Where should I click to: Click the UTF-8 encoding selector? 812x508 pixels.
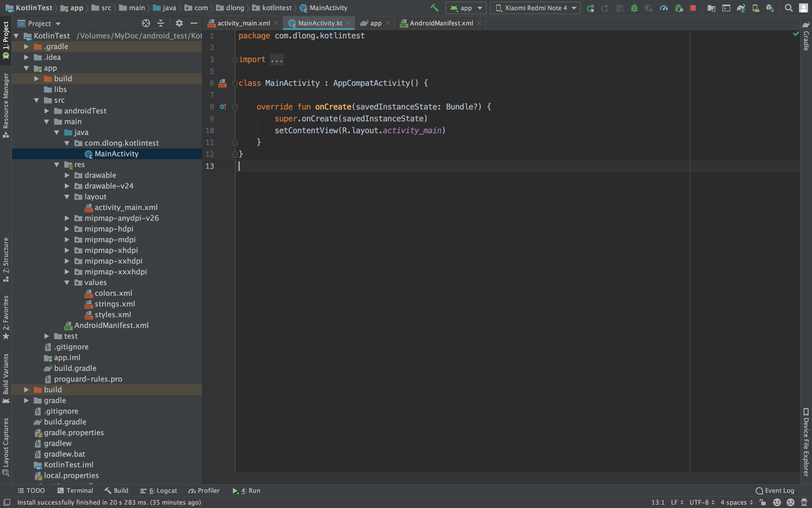click(x=701, y=502)
